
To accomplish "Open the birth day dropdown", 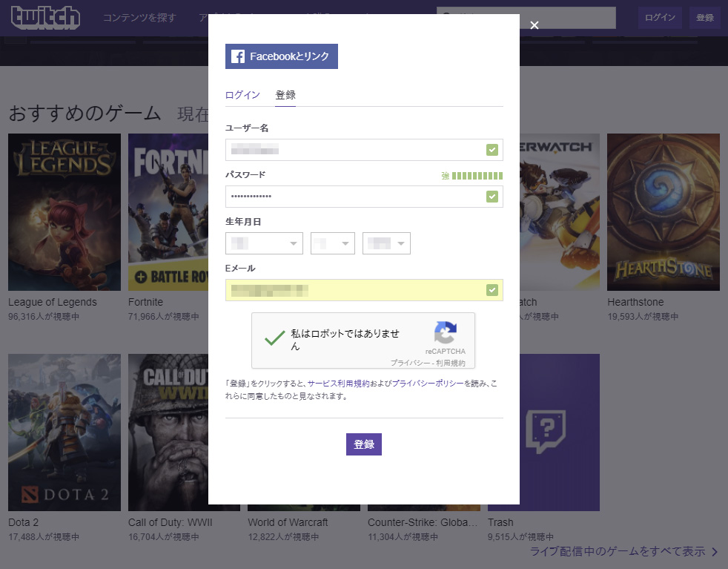I will click(x=332, y=243).
